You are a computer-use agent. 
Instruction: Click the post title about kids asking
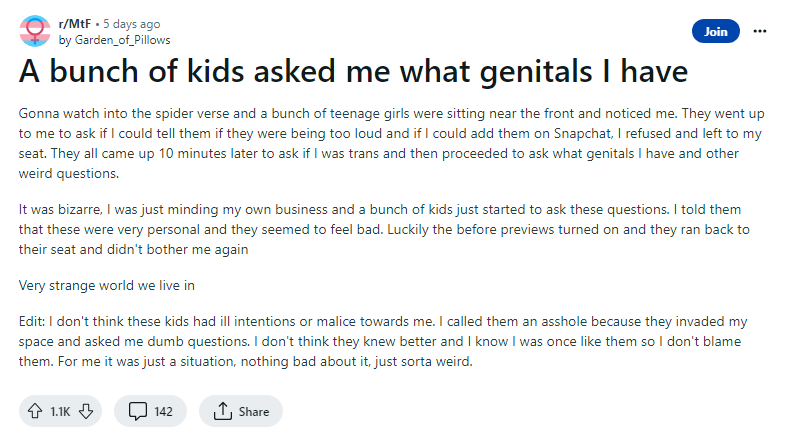(354, 72)
